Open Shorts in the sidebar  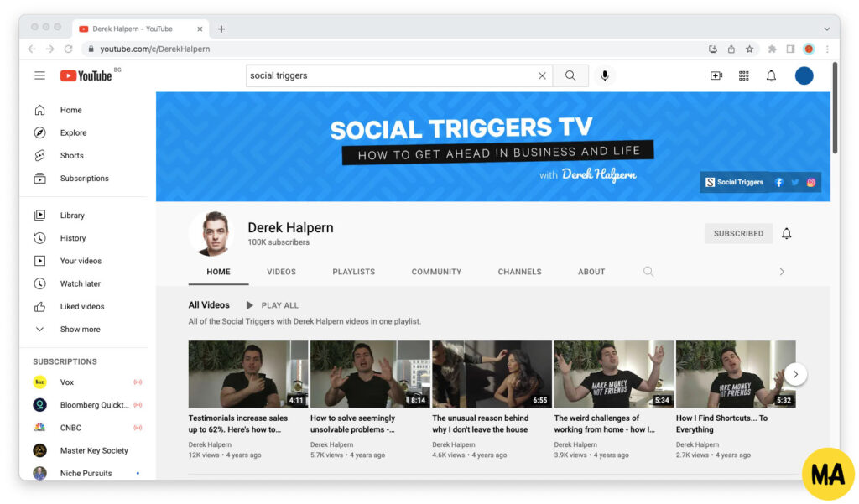(85, 156)
